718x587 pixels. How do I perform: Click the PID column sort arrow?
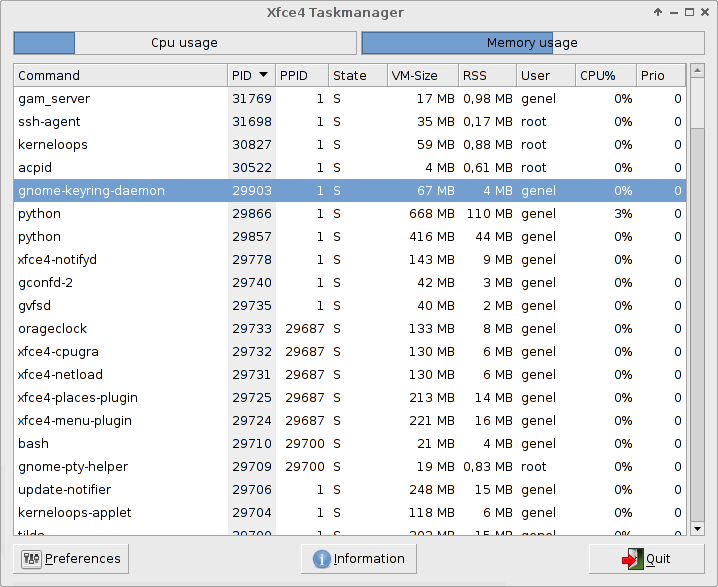pyautogui.click(x=264, y=75)
